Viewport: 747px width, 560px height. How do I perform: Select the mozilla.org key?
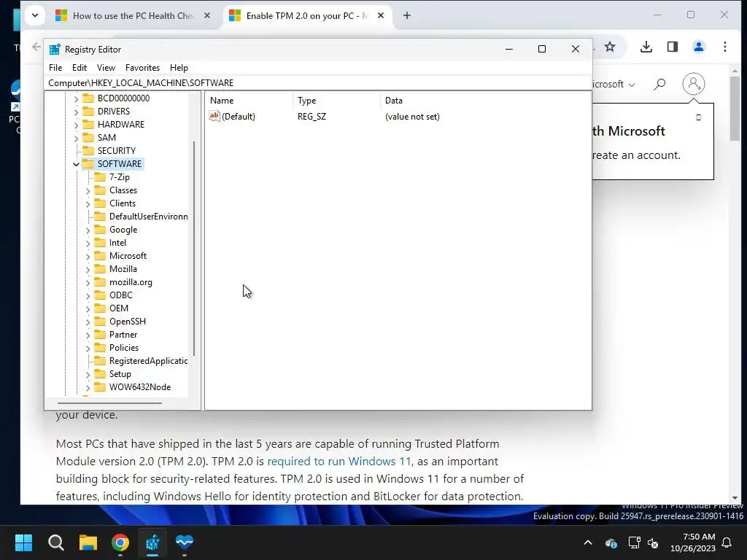[x=131, y=282]
